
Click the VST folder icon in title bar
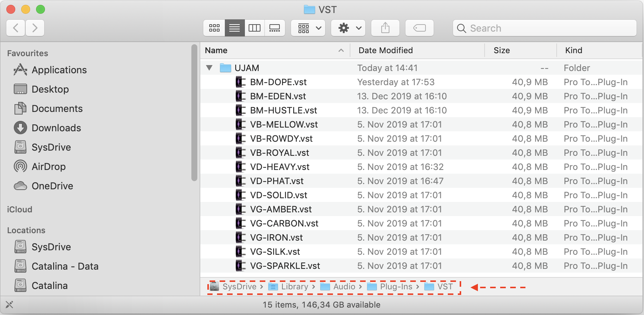[x=309, y=9]
